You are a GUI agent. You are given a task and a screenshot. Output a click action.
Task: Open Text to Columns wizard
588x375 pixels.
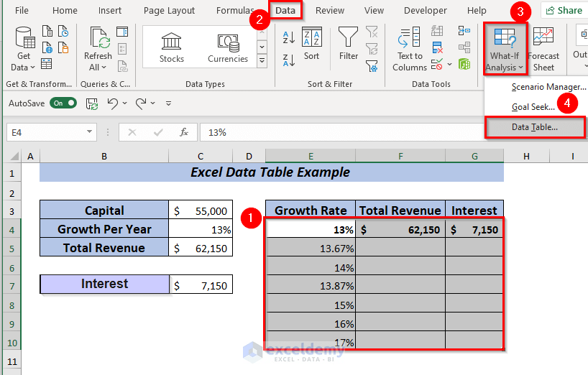tap(410, 49)
